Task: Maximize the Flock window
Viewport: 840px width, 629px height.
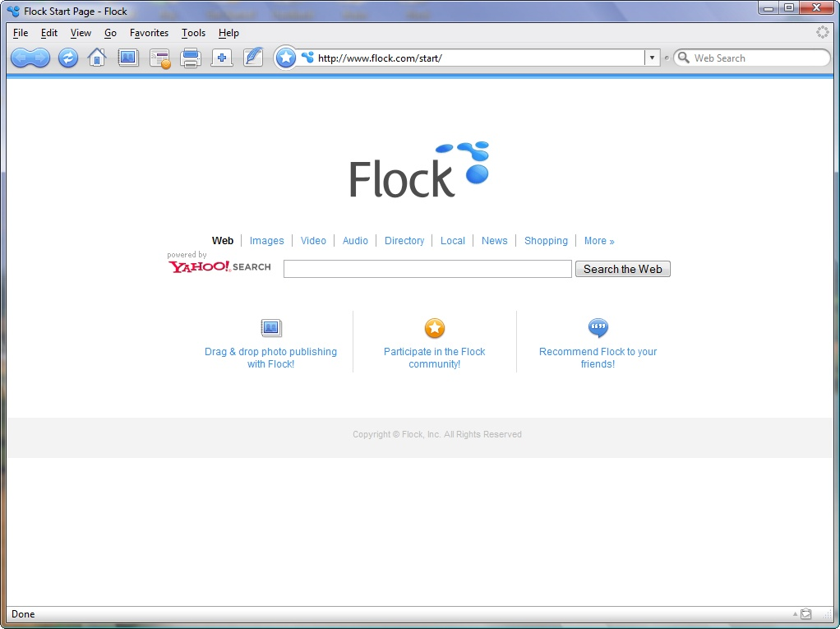Action: pyautogui.click(x=788, y=8)
